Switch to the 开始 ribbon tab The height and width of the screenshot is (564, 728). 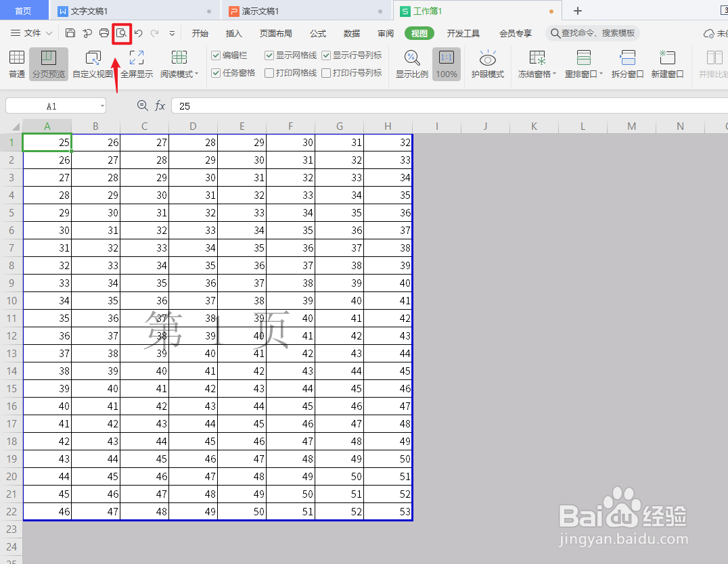[200, 32]
